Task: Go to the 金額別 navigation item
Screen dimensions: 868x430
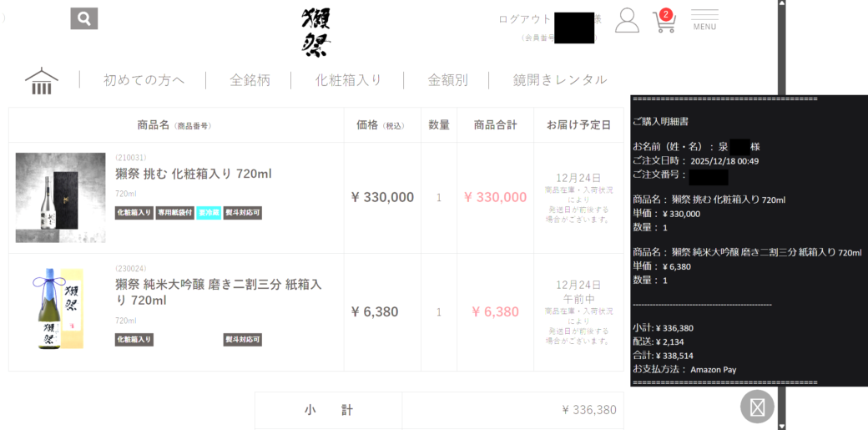Action: pos(447,80)
